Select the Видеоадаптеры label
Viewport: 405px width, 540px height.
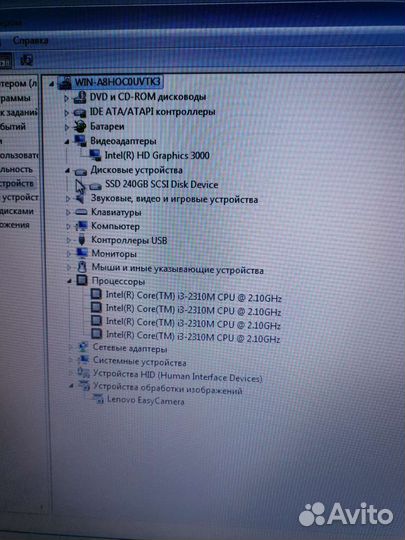click(x=123, y=141)
